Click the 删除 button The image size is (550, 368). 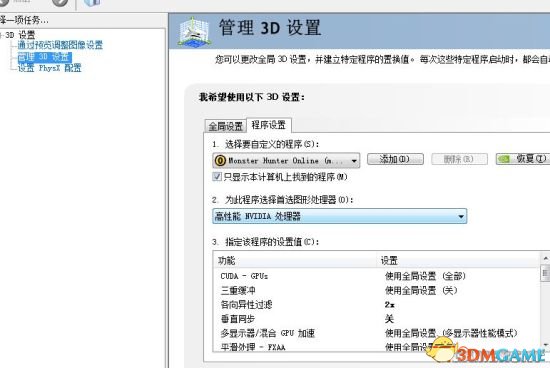[x=459, y=159]
